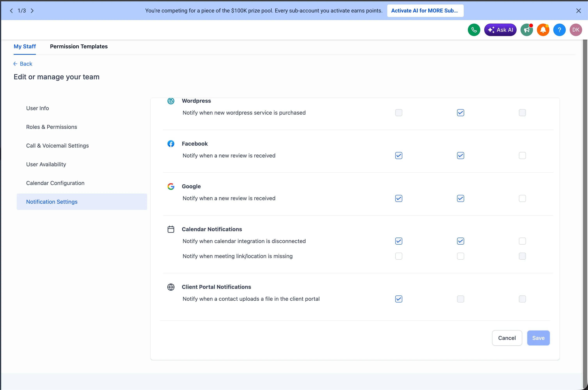Click the 'Client Portal Notifications' heading text
Viewport: 588px width, 390px height.
pos(216,287)
